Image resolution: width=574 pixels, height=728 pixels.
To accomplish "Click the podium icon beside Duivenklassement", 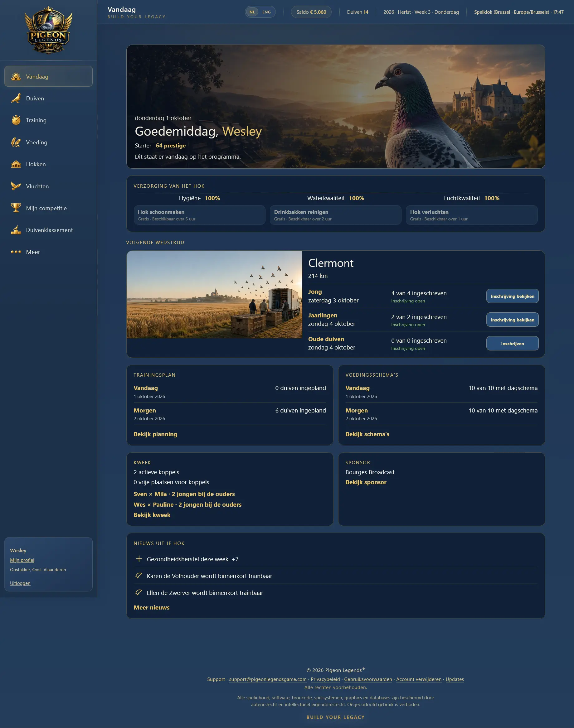I will (16, 230).
